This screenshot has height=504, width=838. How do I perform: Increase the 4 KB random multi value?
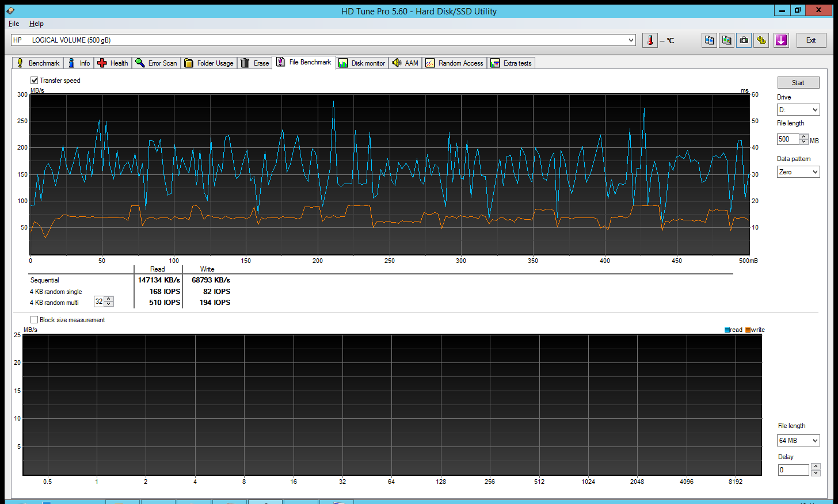click(109, 299)
